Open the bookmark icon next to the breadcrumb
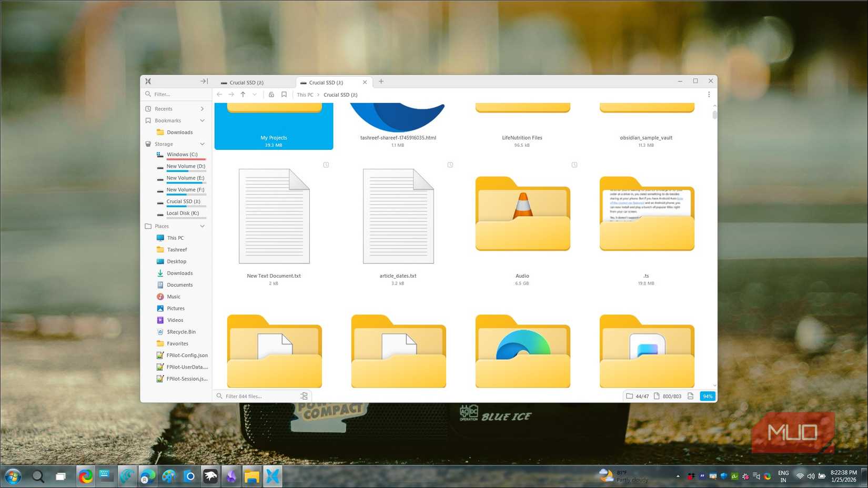The image size is (868, 488). click(x=284, y=95)
